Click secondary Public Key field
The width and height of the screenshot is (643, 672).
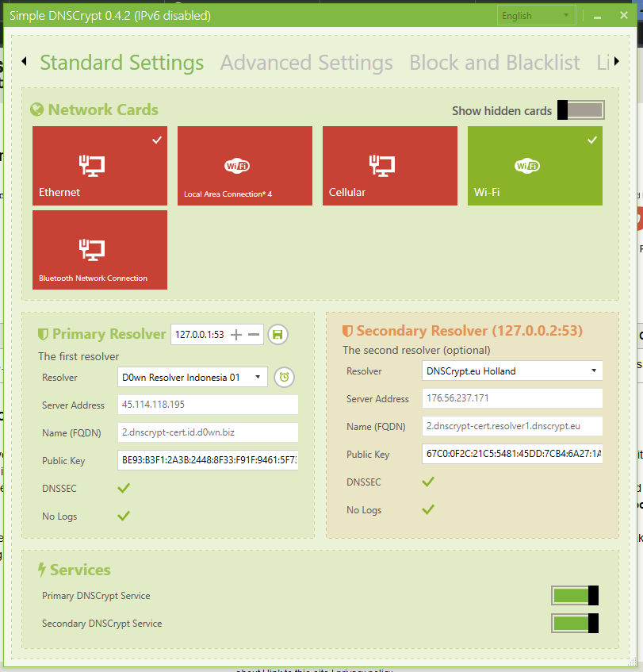click(x=512, y=454)
